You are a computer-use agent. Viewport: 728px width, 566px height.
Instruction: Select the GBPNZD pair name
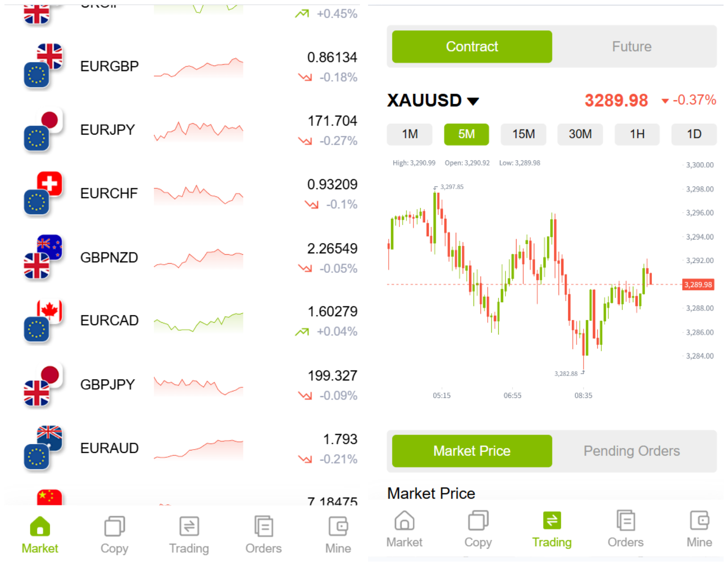pos(109,258)
